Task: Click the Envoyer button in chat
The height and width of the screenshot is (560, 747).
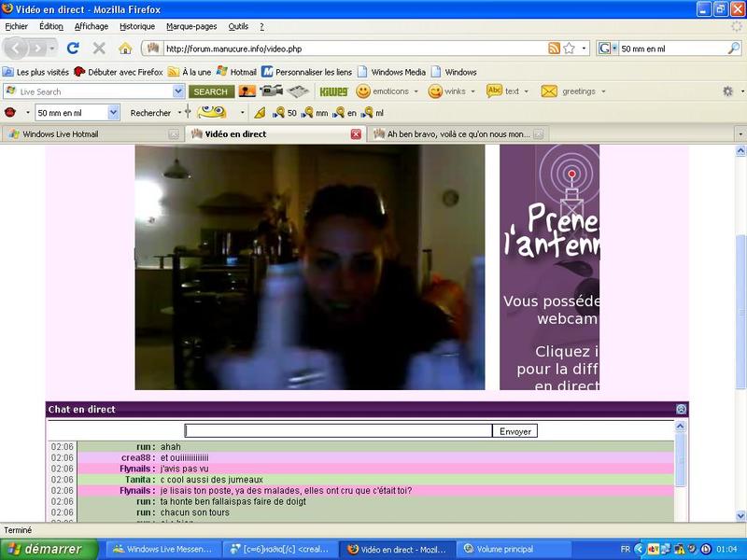Action: click(514, 431)
